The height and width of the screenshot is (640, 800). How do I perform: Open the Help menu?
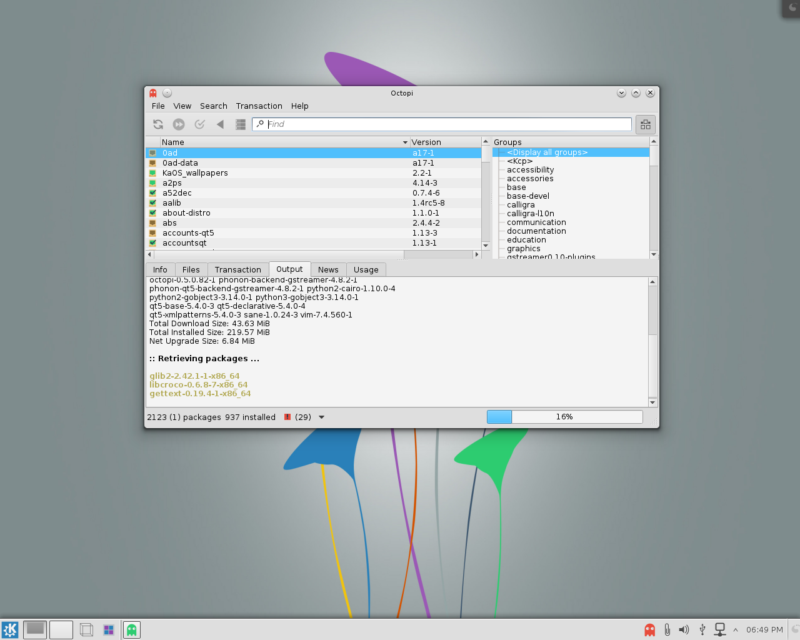299,106
